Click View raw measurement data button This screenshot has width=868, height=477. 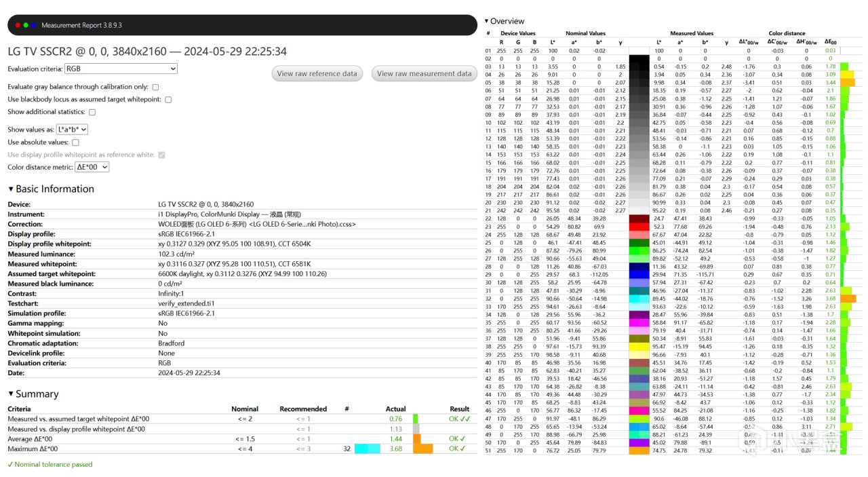pyautogui.click(x=424, y=73)
